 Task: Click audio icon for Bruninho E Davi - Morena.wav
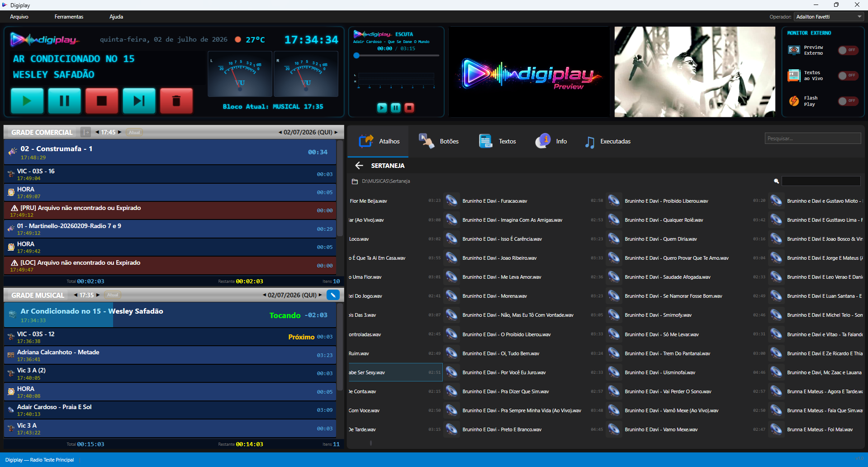pyautogui.click(x=451, y=295)
